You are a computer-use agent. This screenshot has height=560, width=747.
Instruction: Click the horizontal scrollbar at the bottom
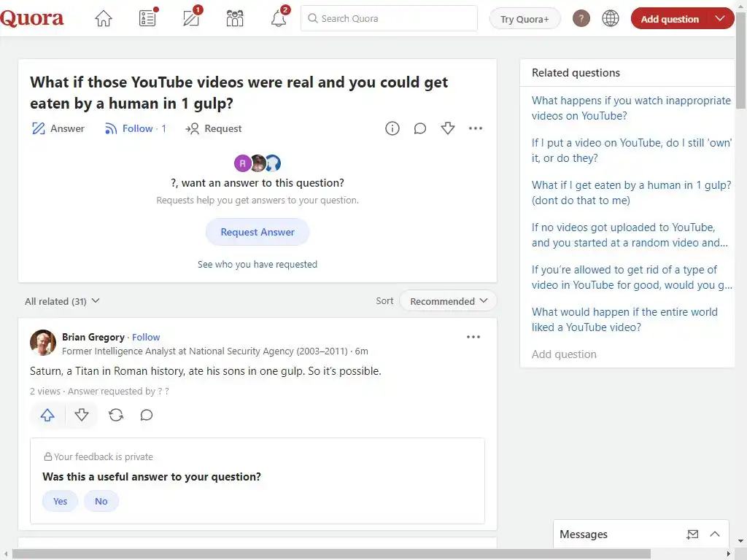pyautogui.click(x=332, y=553)
